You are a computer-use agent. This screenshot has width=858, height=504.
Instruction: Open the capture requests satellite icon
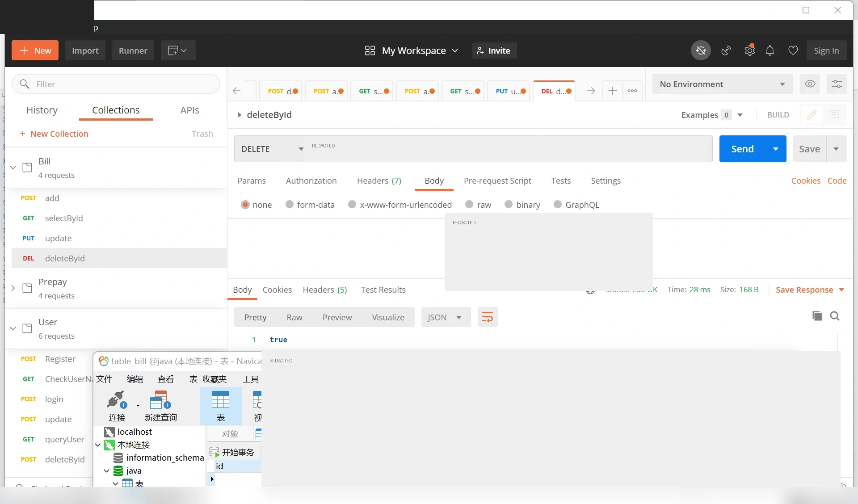pos(726,50)
